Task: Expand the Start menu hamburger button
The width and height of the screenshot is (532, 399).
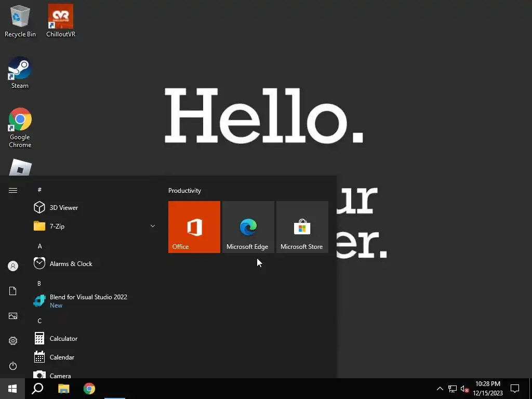Action: coord(13,190)
